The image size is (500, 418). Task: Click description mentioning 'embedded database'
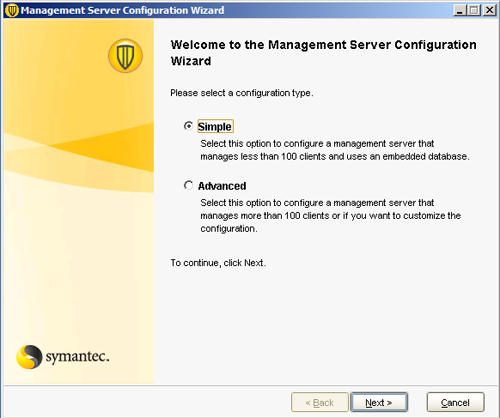(335, 150)
